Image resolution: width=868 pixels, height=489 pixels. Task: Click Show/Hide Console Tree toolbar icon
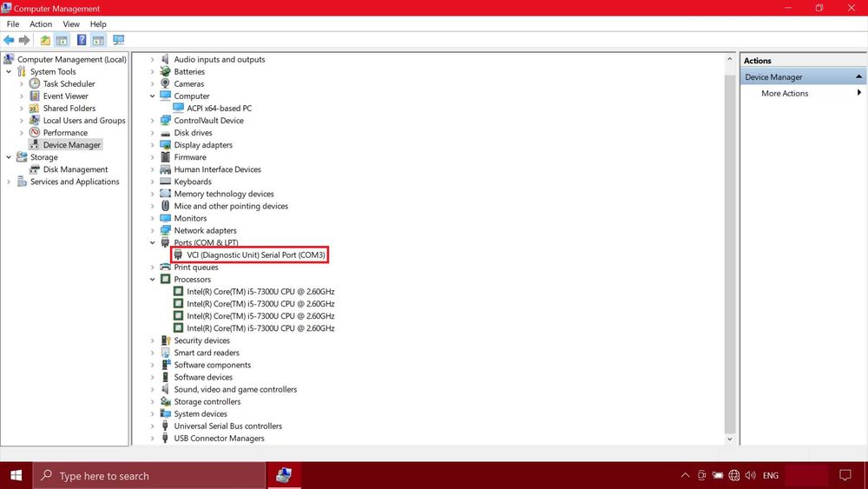point(62,40)
